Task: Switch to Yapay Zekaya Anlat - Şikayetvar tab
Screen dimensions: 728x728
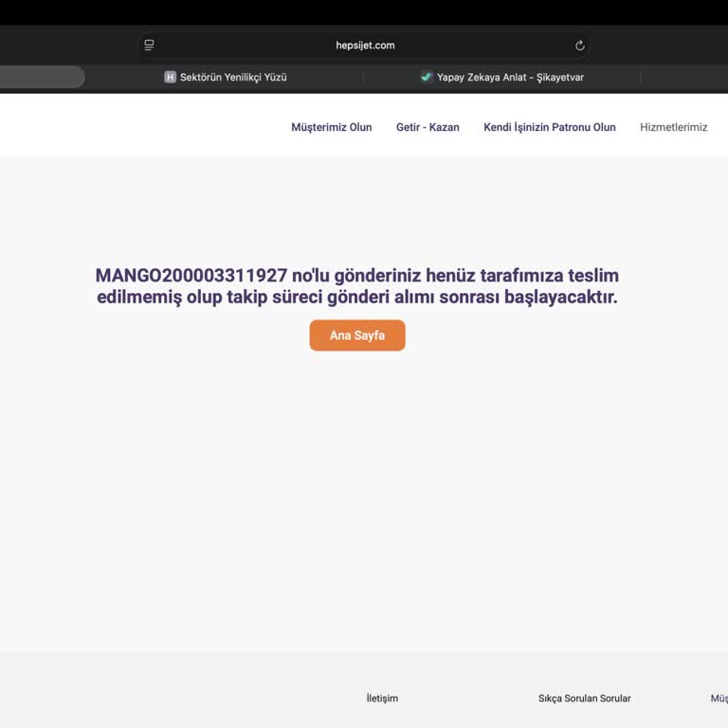Action: point(501,77)
